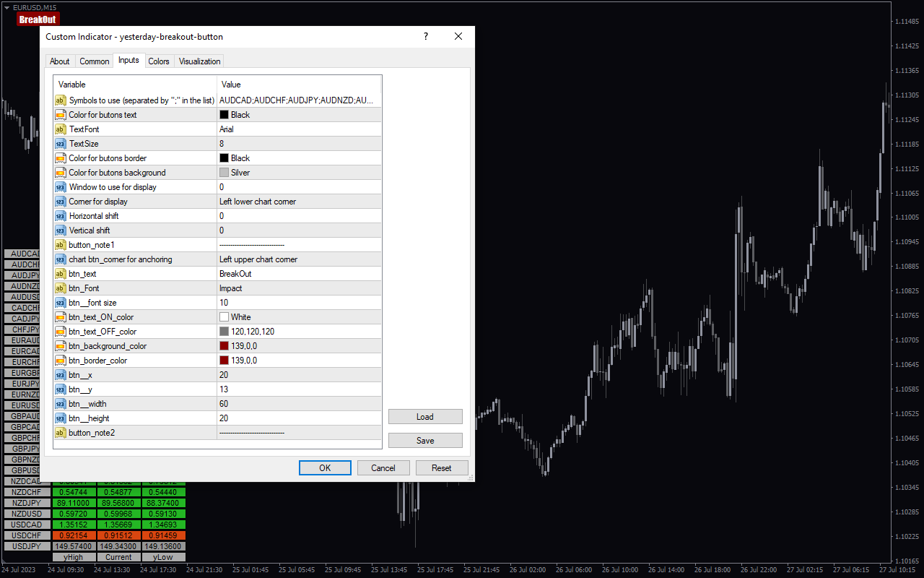The image size is (924, 578).
Task: Click the White swatch for btn_text_ON_color
Action: tap(224, 317)
